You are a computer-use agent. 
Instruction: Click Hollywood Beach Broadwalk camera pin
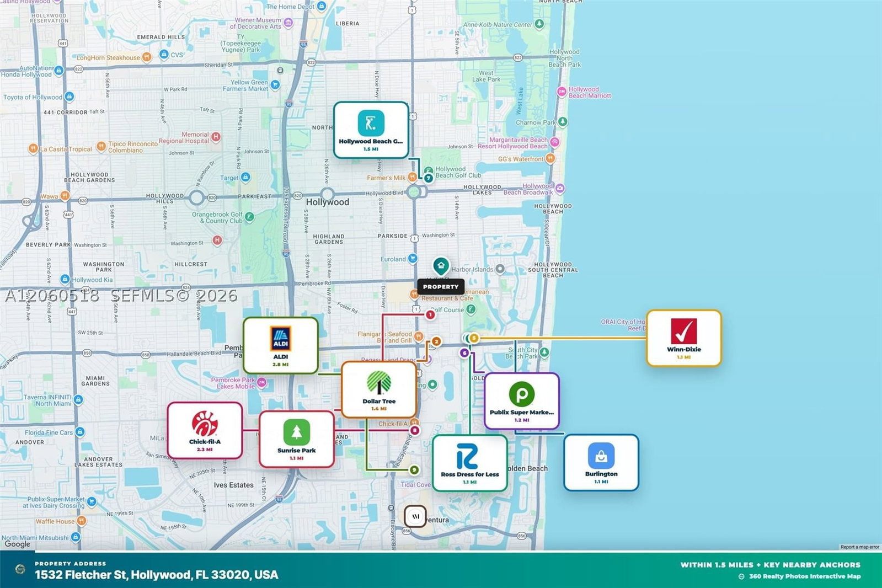coord(560,188)
